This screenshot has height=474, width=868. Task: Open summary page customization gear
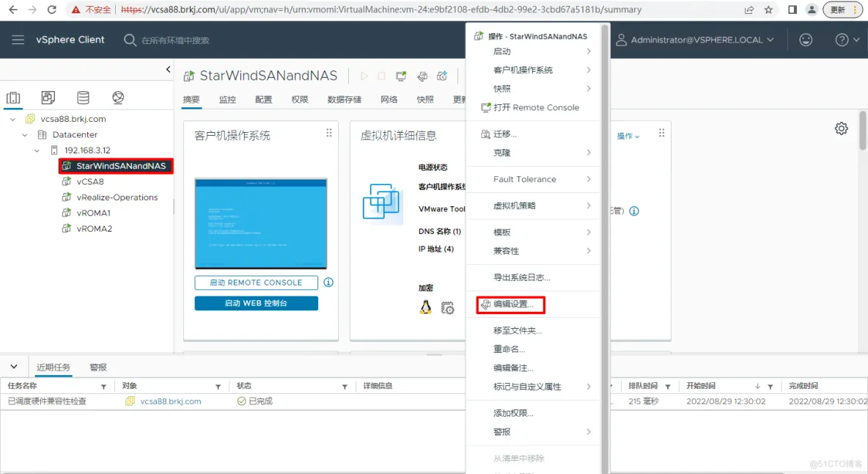click(842, 128)
